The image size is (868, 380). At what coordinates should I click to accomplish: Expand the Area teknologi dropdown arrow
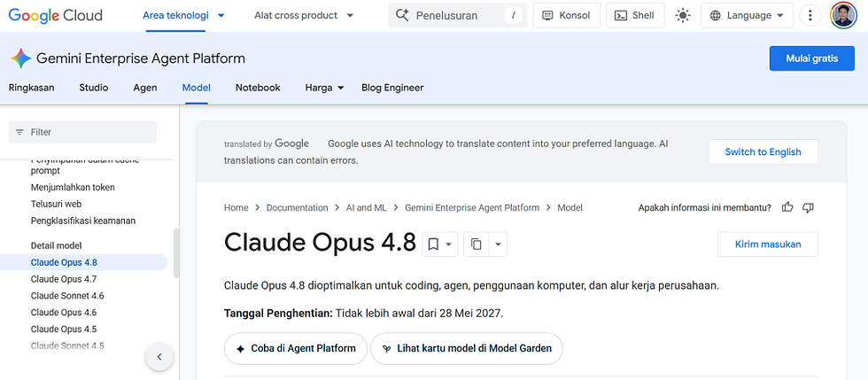tap(221, 16)
